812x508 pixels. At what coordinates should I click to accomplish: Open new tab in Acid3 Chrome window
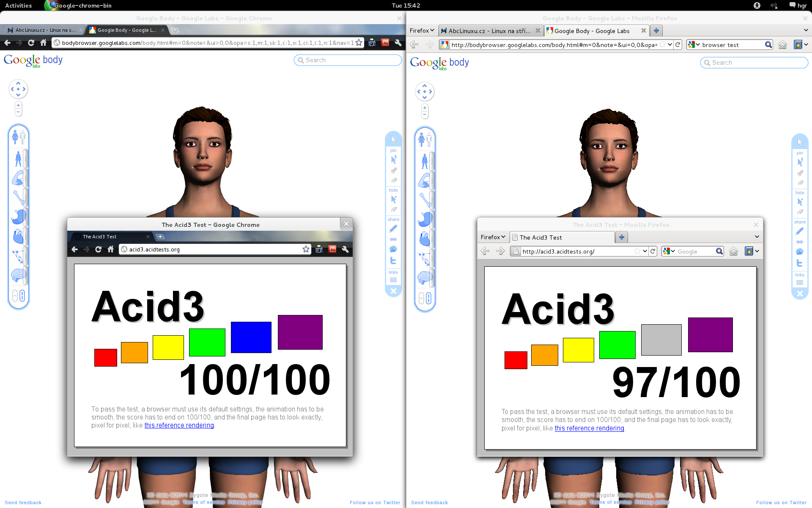(161, 237)
